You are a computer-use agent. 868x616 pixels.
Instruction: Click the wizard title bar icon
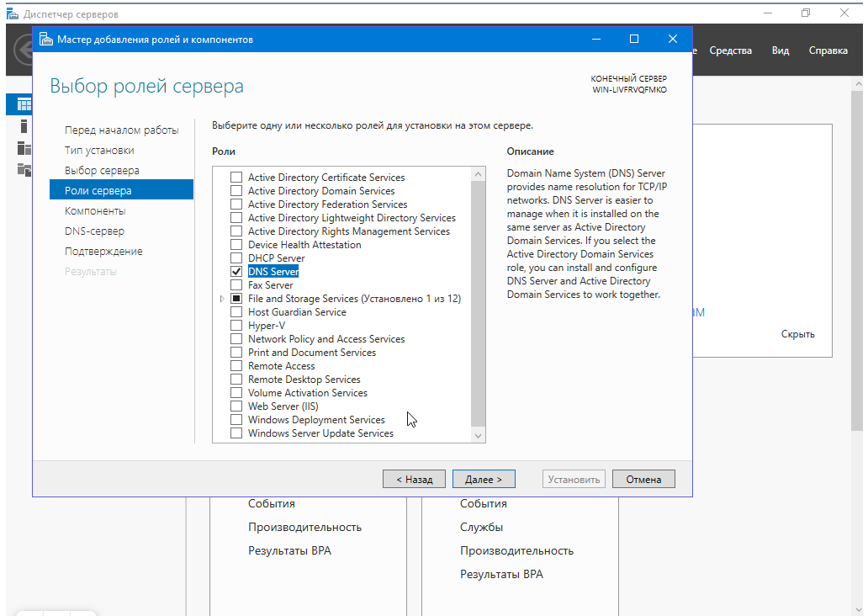coord(46,40)
